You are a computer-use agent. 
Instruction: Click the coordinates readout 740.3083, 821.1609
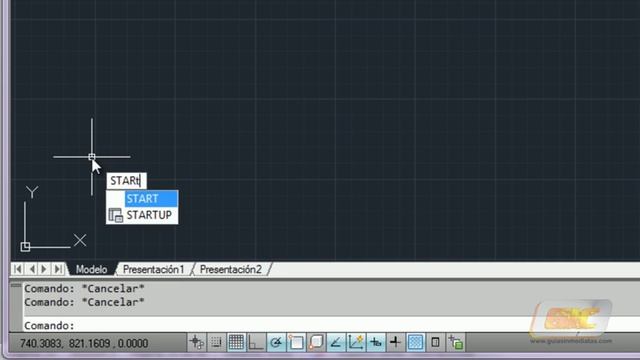pos(84,343)
